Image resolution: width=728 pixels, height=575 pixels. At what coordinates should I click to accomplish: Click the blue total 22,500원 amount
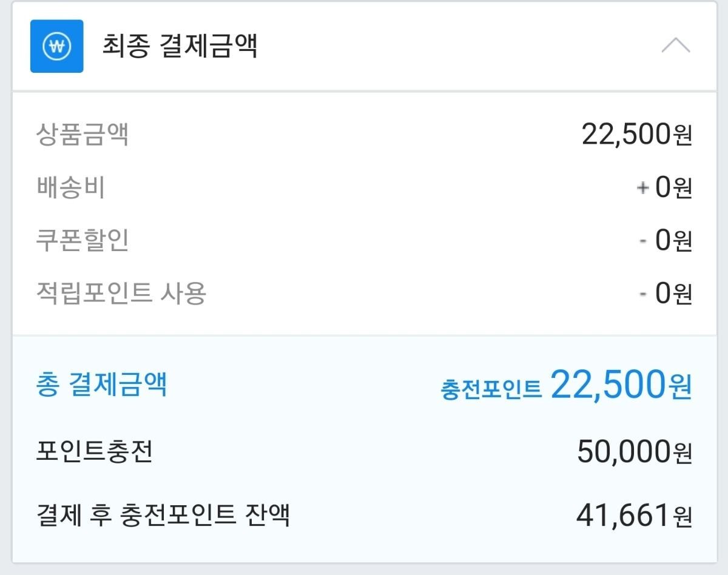[621, 385]
